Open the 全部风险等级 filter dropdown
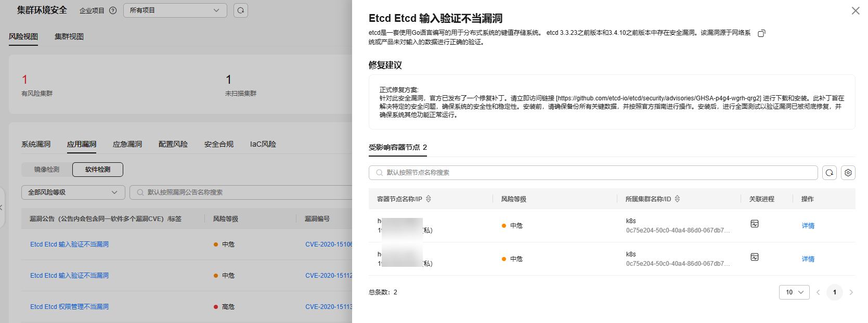 pyautogui.click(x=73, y=192)
